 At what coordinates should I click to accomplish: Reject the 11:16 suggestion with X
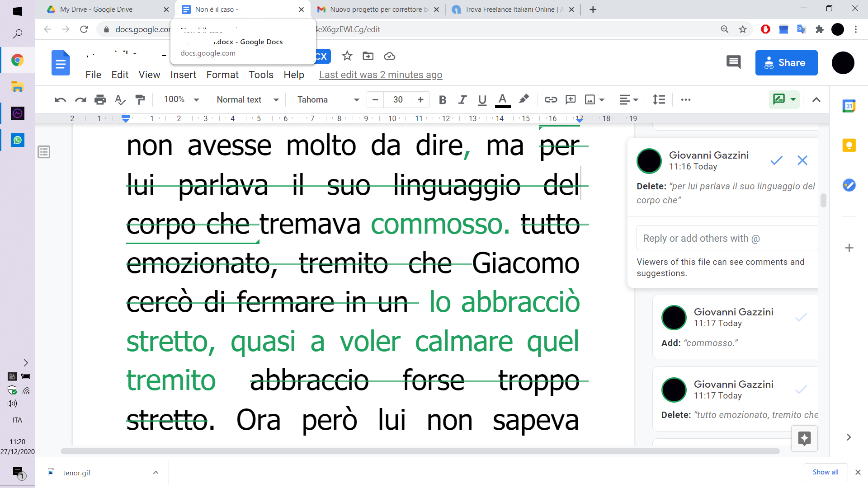click(802, 160)
